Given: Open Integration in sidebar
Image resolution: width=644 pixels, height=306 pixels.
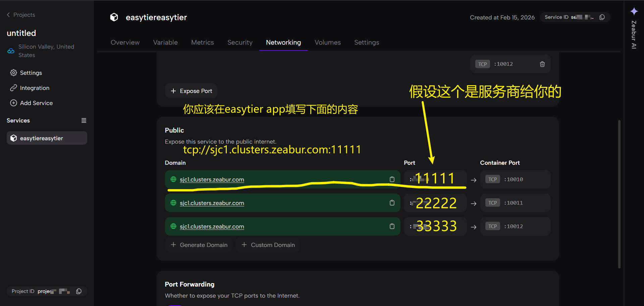Looking at the screenshot, I should click(x=35, y=88).
